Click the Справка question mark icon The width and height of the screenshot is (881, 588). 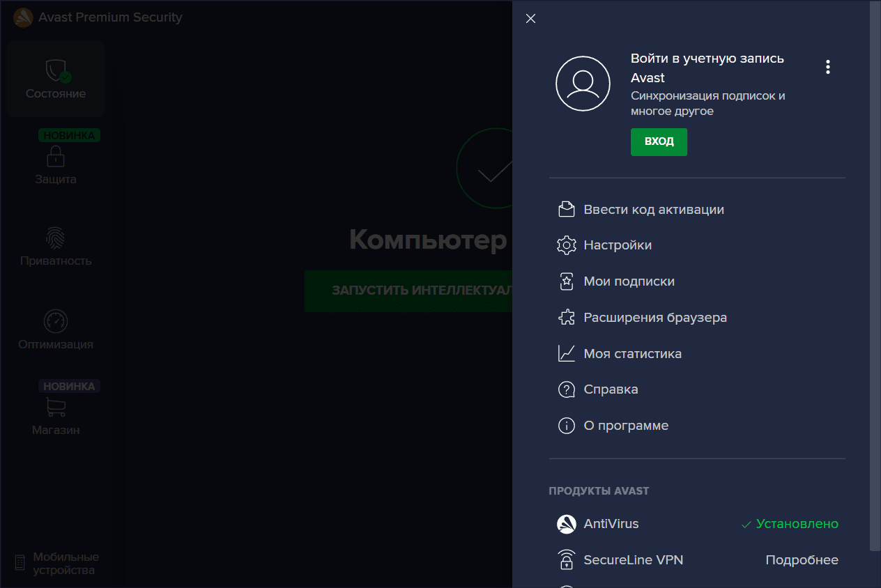(566, 389)
